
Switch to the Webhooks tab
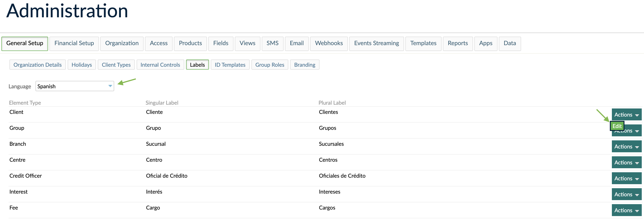pyautogui.click(x=329, y=43)
